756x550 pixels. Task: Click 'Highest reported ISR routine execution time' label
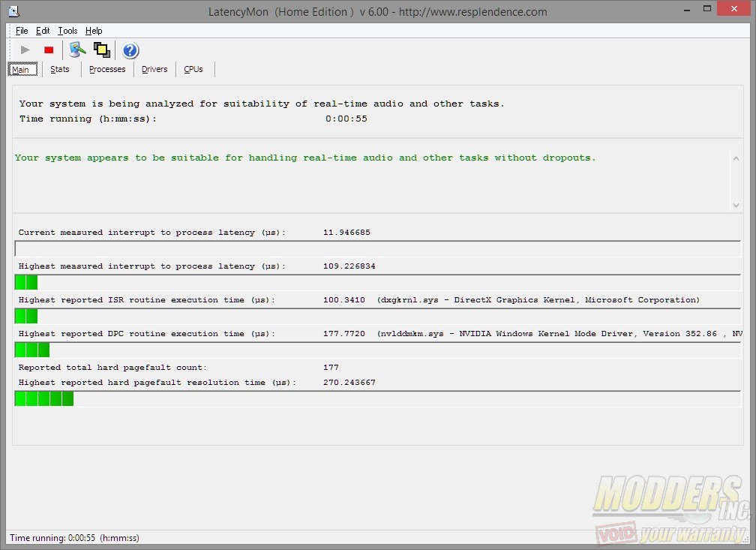pyautogui.click(x=146, y=299)
